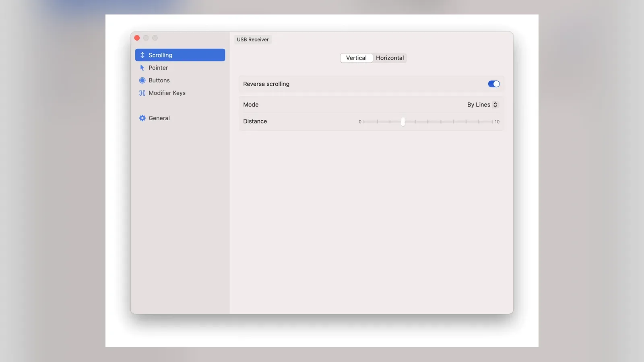Select the Buttons label in sidebar
Image resolution: width=644 pixels, height=362 pixels.
(159, 80)
